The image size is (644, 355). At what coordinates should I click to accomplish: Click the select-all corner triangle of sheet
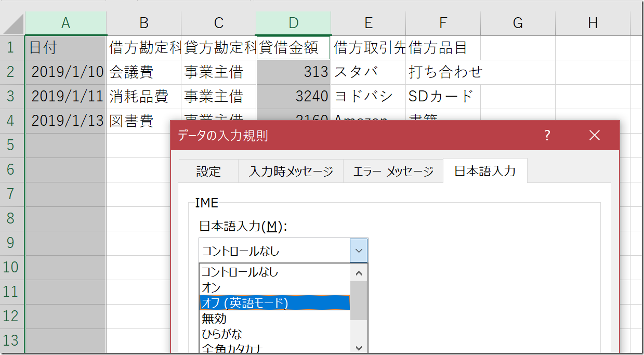(13, 24)
